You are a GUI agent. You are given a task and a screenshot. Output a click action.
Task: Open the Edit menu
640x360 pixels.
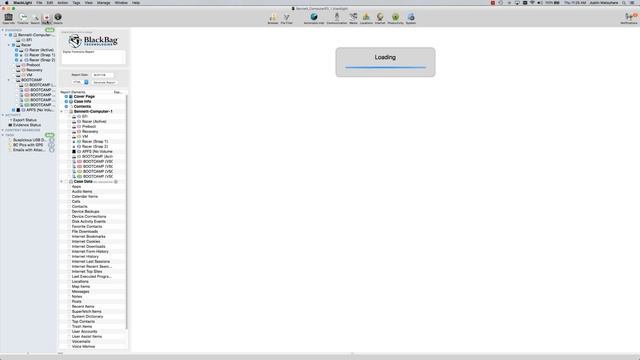[x=50, y=3]
